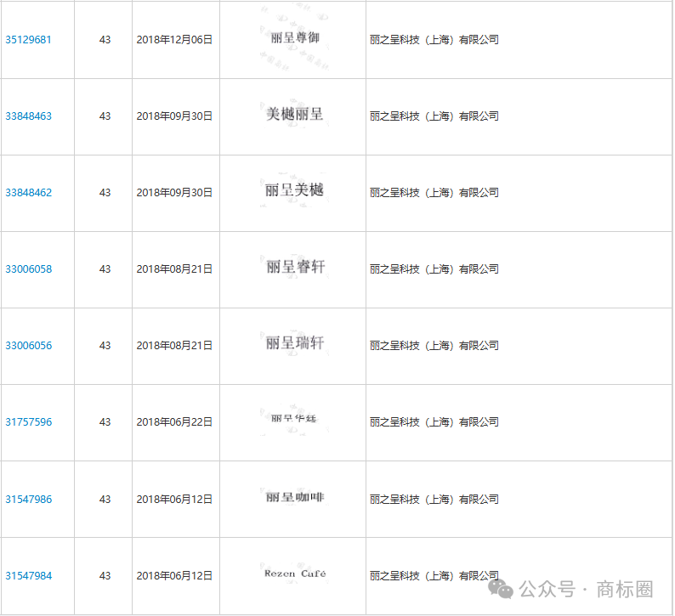The height and width of the screenshot is (616, 675).
Task: Select class 43 cell in row 31547986
Action: pyautogui.click(x=105, y=500)
